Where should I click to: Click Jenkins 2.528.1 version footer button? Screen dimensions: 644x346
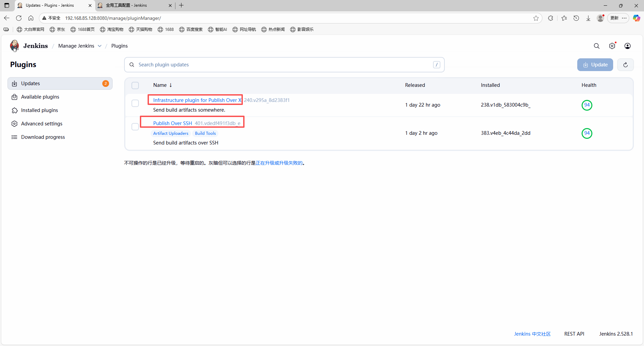(x=616, y=334)
